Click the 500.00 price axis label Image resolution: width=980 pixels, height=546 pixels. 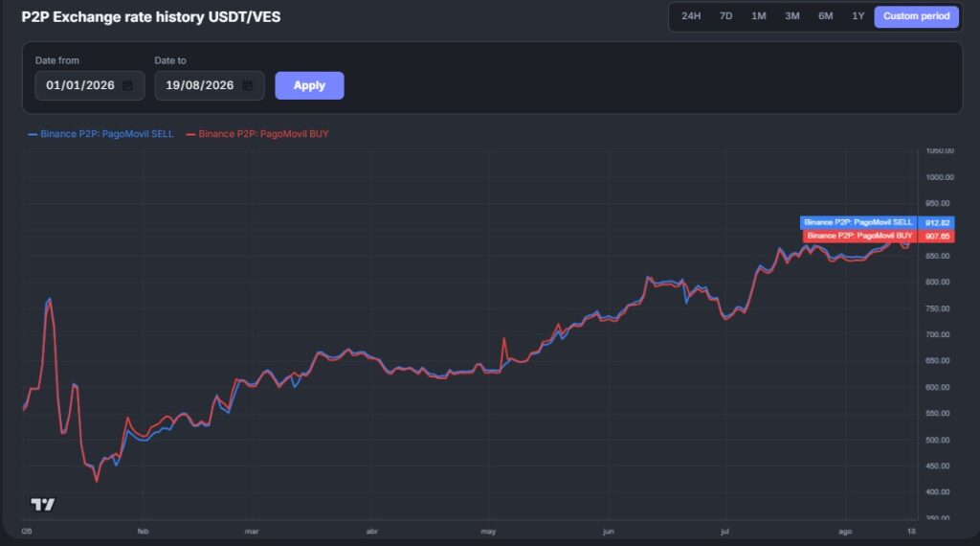(938, 440)
